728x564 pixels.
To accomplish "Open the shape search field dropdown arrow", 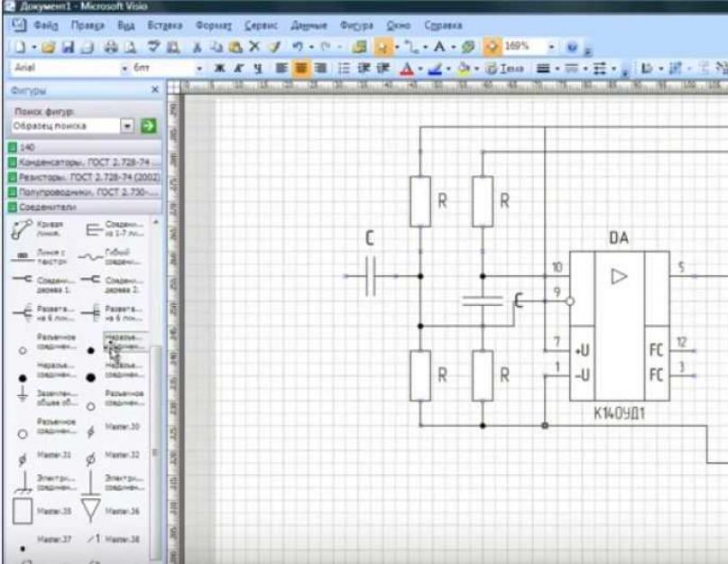I will pos(127,126).
